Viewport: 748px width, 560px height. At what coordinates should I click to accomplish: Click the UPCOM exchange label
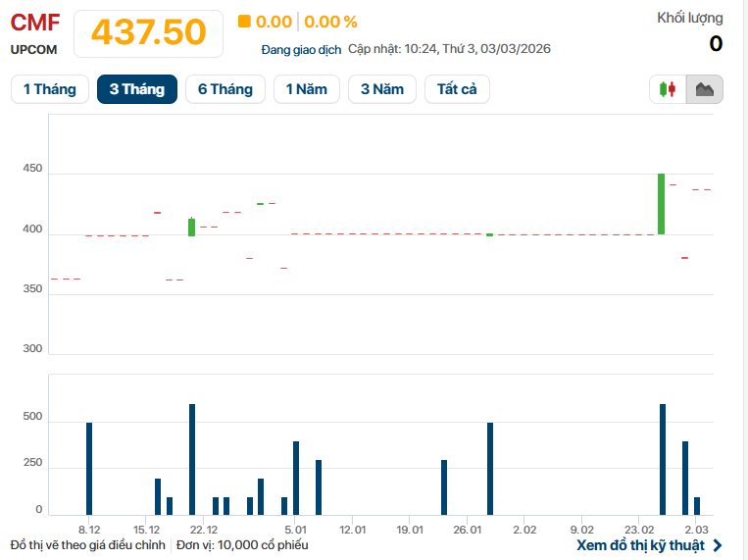(x=35, y=48)
